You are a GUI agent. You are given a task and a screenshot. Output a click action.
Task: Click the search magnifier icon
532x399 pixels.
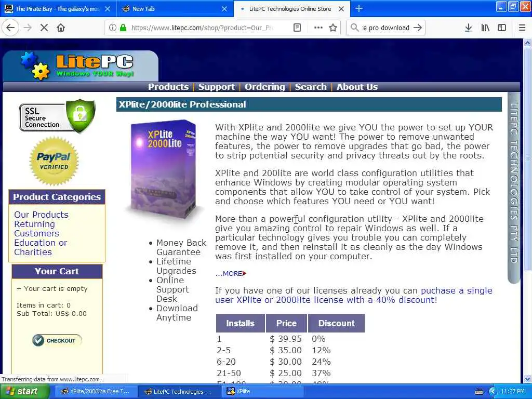coord(354,28)
